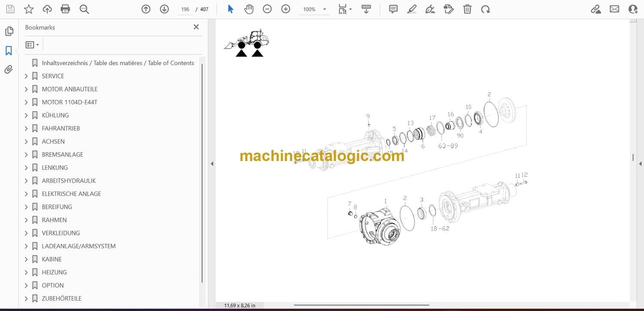Go to the next page
644x311 pixels.
click(x=164, y=9)
